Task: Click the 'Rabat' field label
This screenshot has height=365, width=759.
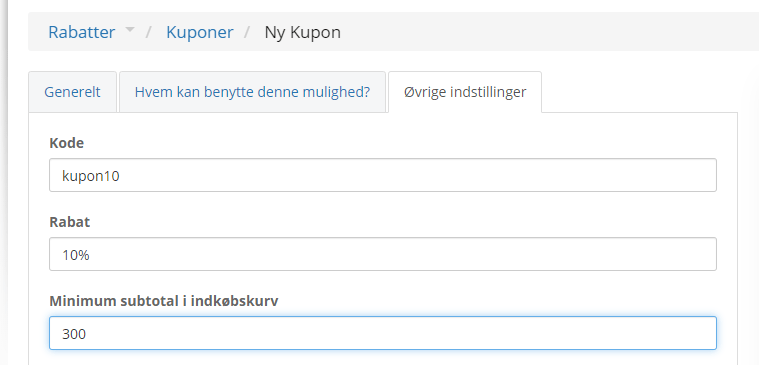Action: pos(70,222)
